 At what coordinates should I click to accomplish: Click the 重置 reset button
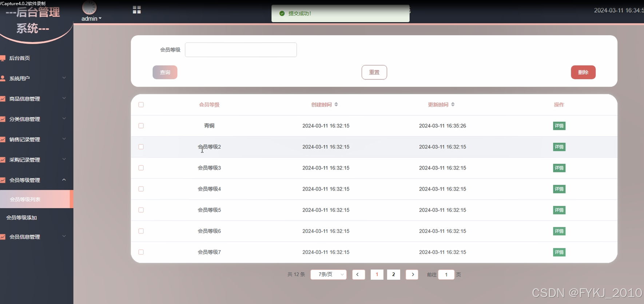374,72
